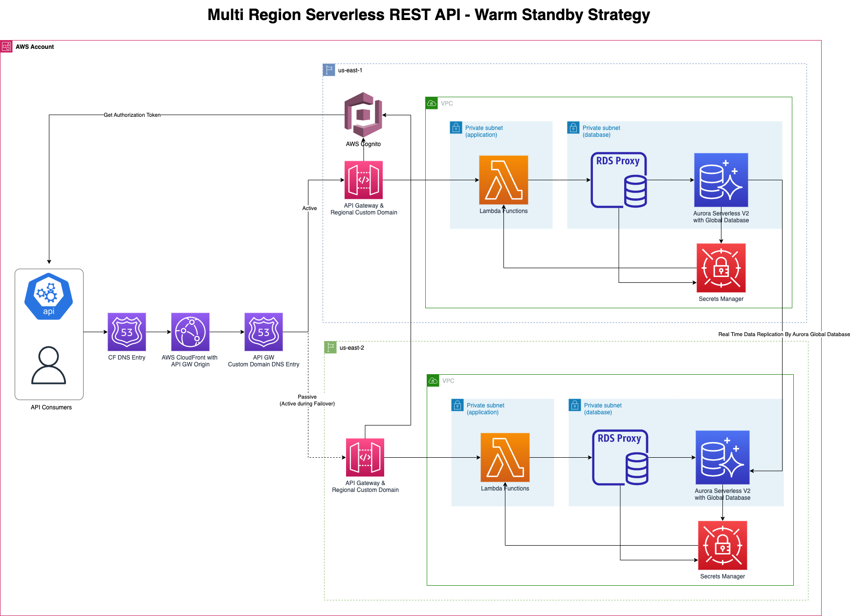This screenshot has height=616, width=850.
Task: Click the API Consumers user silhouette icon
Action: point(48,365)
